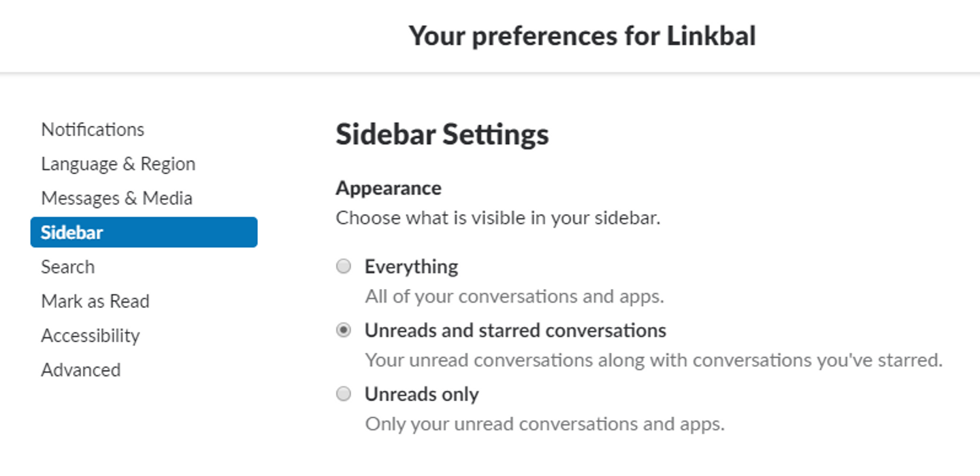Choose the Unreads only radio button
This screenshot has width=980, height=476.
[344, 394]
